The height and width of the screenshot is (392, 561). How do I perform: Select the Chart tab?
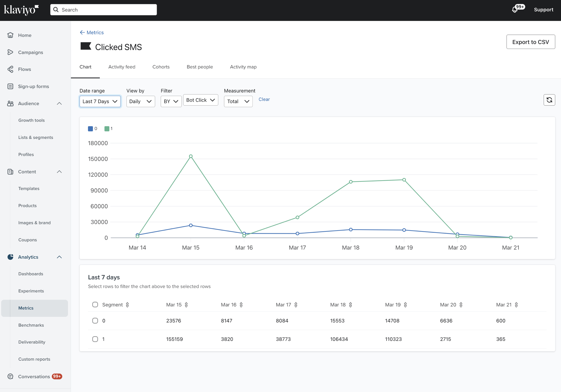click(x=85, y=67)
